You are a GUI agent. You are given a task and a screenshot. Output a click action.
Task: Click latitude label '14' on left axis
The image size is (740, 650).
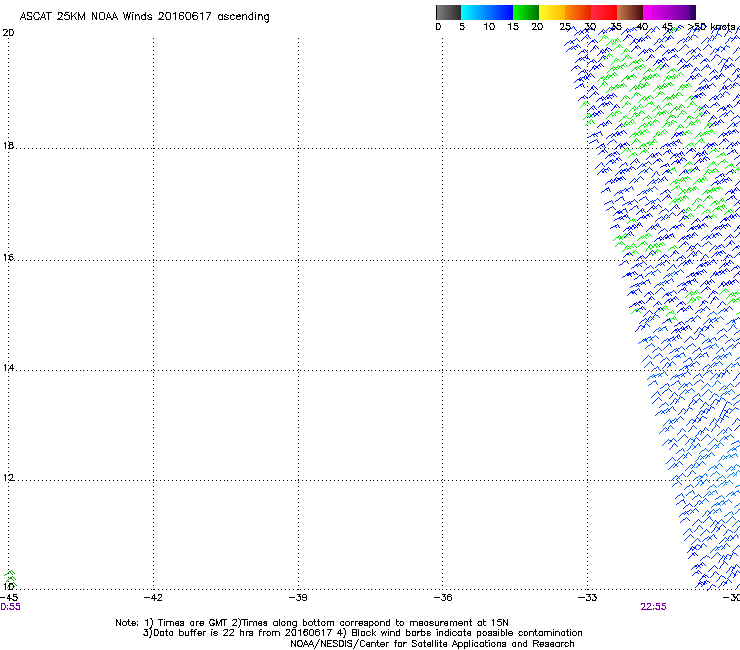point(8,367)
